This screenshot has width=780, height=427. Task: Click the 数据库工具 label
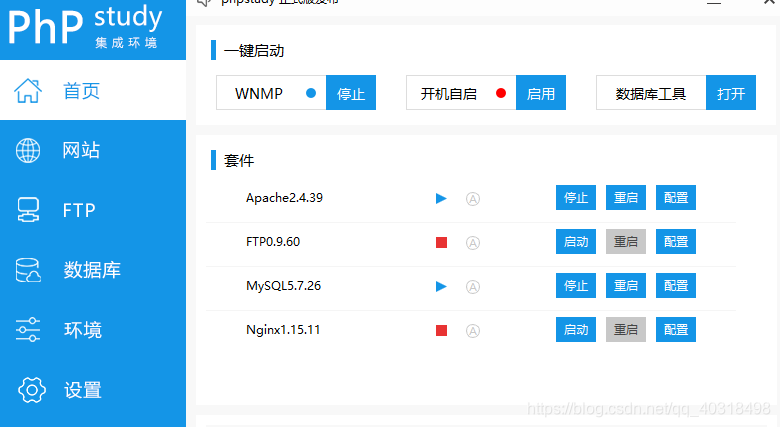pos(651,94)
